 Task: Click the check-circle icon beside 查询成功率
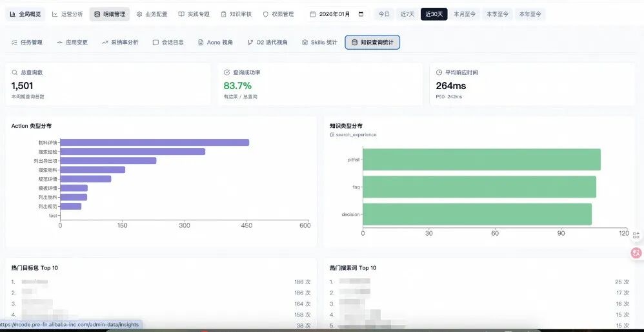click(x=226, y=72)
